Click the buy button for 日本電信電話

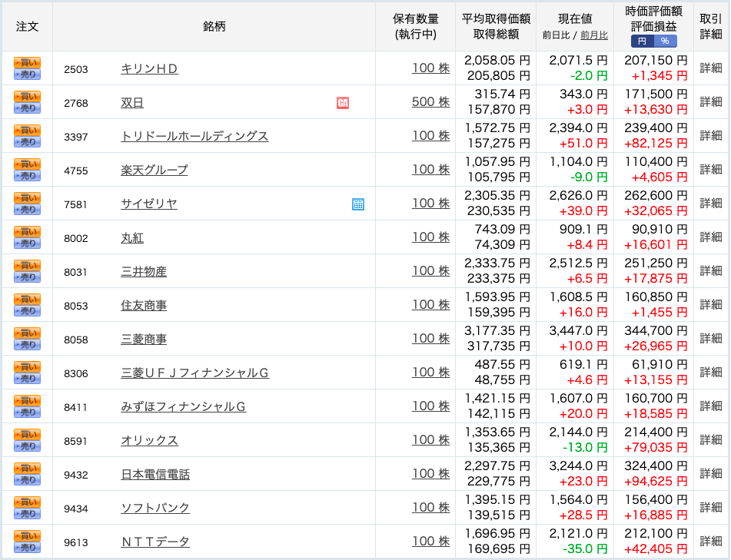(27, 468)
